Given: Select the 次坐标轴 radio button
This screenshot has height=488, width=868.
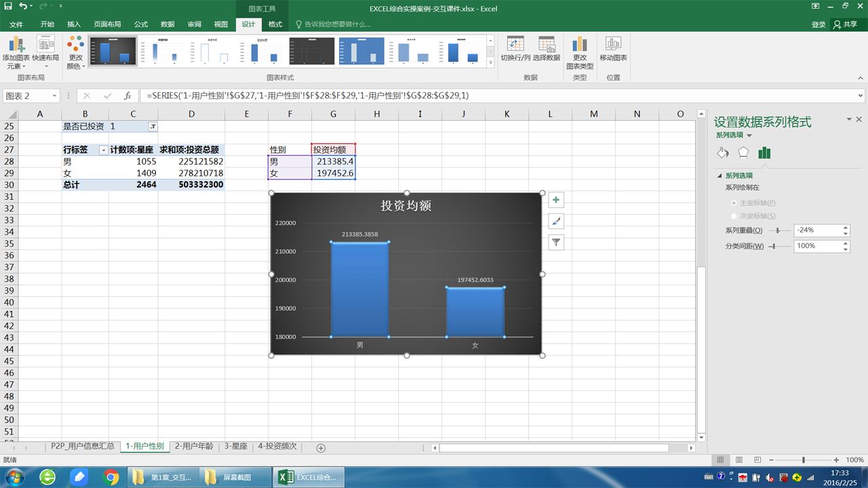Looking at the screenshot, I should tap(734, 216).
